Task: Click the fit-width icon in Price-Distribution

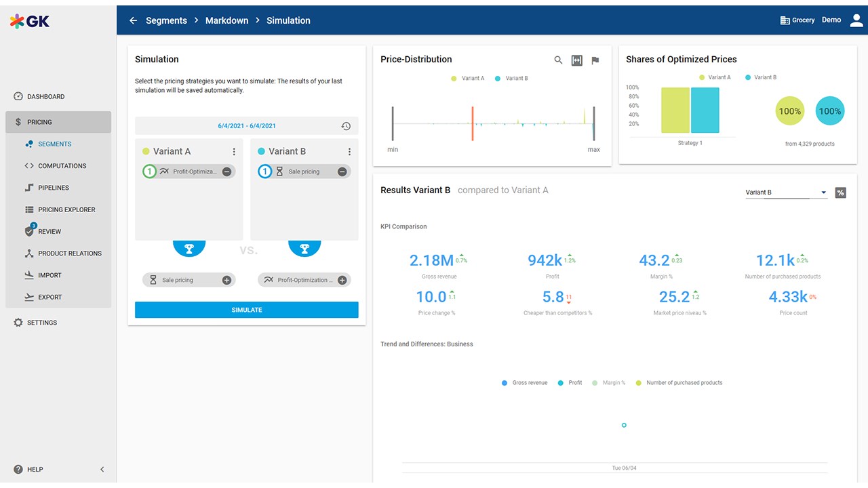Action: 577,60
